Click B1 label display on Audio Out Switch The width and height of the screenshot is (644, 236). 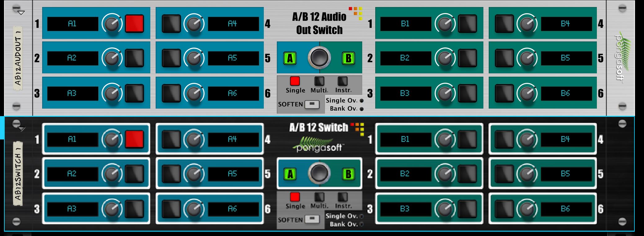406,24
